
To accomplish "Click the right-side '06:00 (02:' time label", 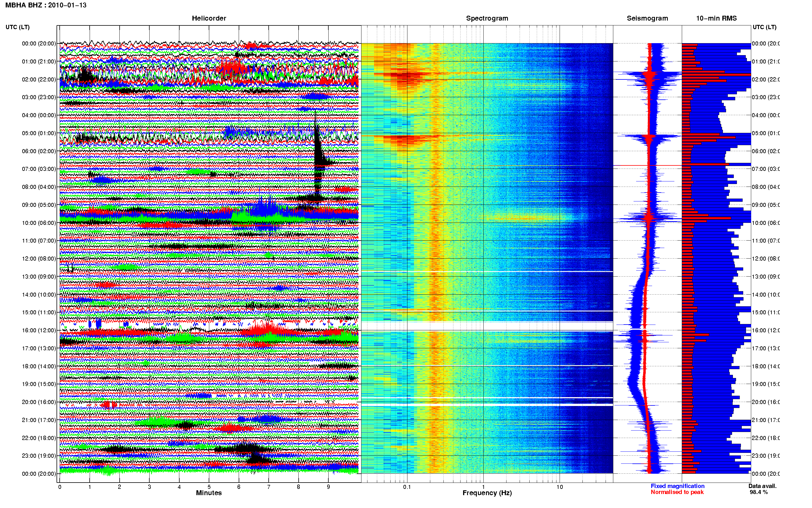I will point(766,151).
